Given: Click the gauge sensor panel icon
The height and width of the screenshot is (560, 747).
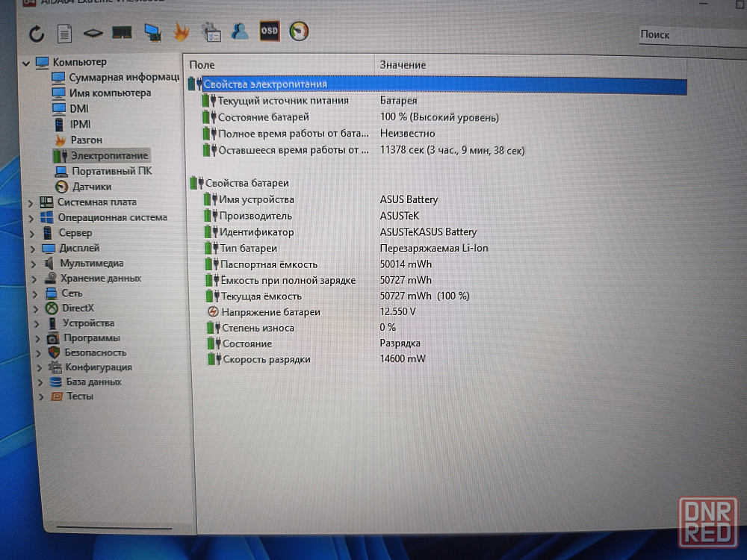Looking at the screenshot, I should pos(300,31).
